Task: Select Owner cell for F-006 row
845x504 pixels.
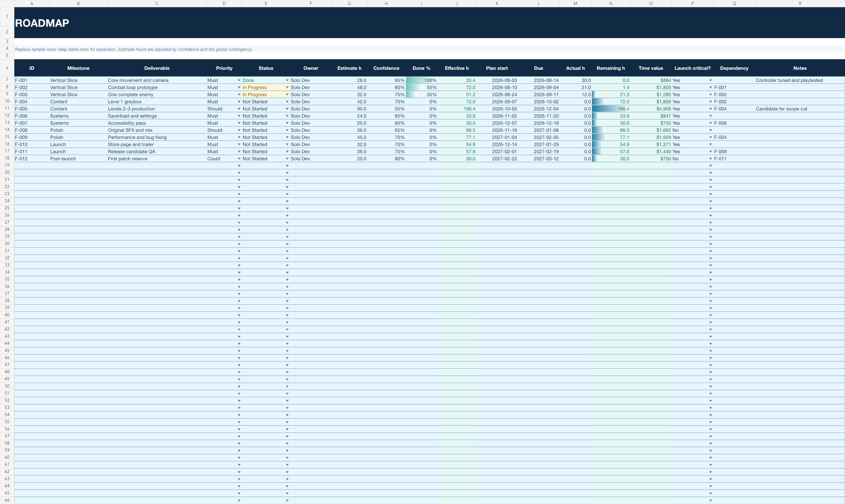Action: coord(311,116)
